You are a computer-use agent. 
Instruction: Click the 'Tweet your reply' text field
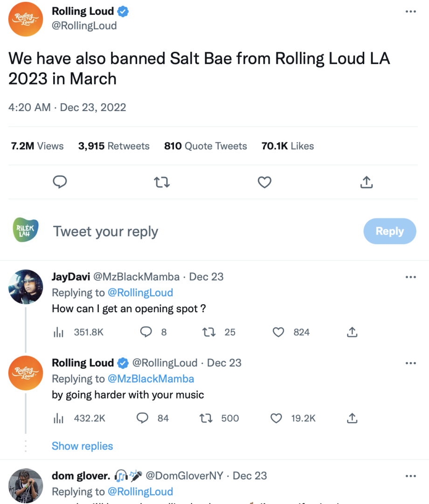pos(187,231)
